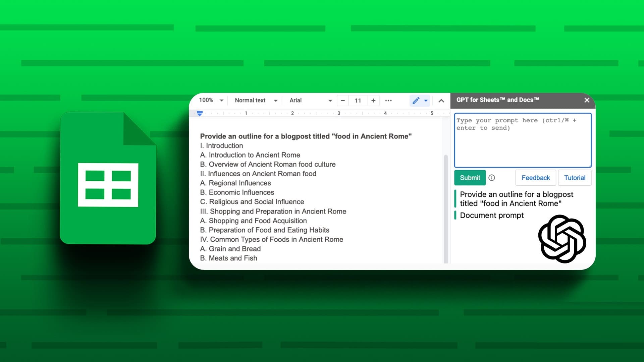Image resolution: width=644 pixels, height=362 pixels.
Task: Open the Feedback button
Action: click(x=536, y=178)
